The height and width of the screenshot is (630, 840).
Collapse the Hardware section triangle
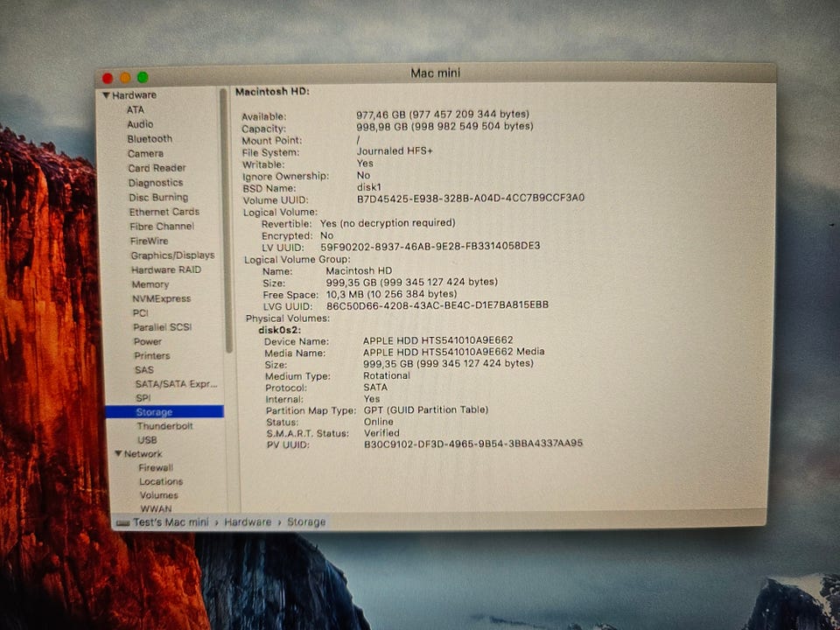[x=107, y=95]
